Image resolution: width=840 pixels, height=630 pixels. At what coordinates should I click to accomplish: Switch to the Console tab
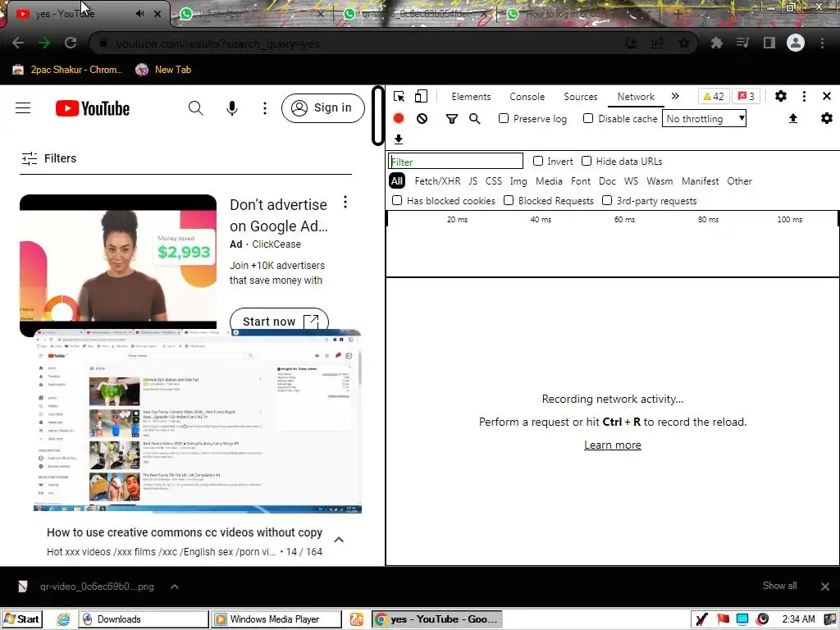point(527,97)
